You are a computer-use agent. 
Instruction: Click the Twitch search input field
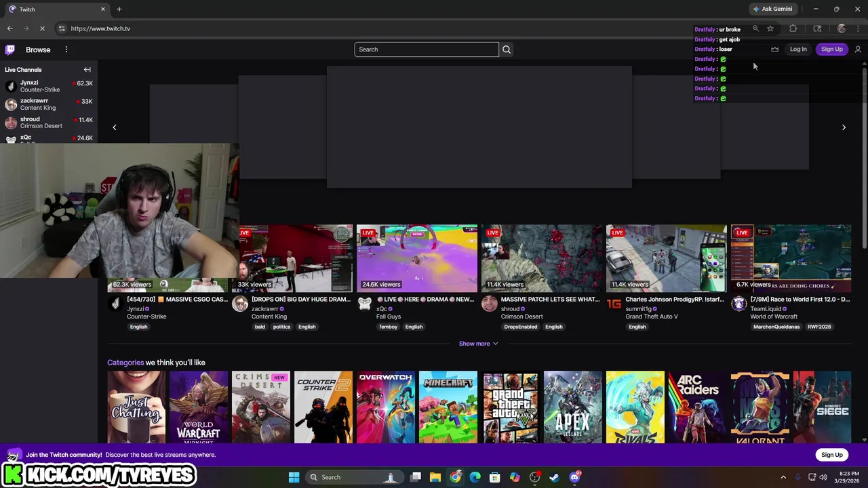click(427, 49)
